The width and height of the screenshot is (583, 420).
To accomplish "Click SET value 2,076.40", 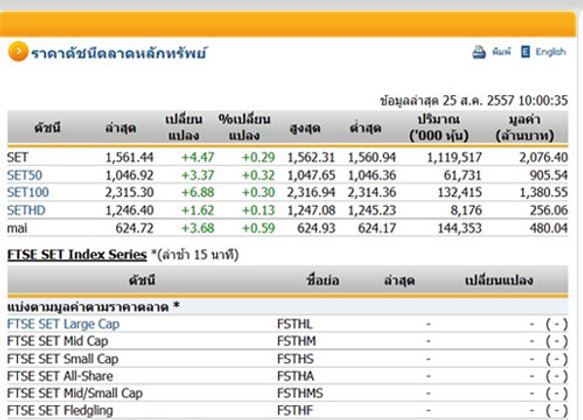I will 544,158.
